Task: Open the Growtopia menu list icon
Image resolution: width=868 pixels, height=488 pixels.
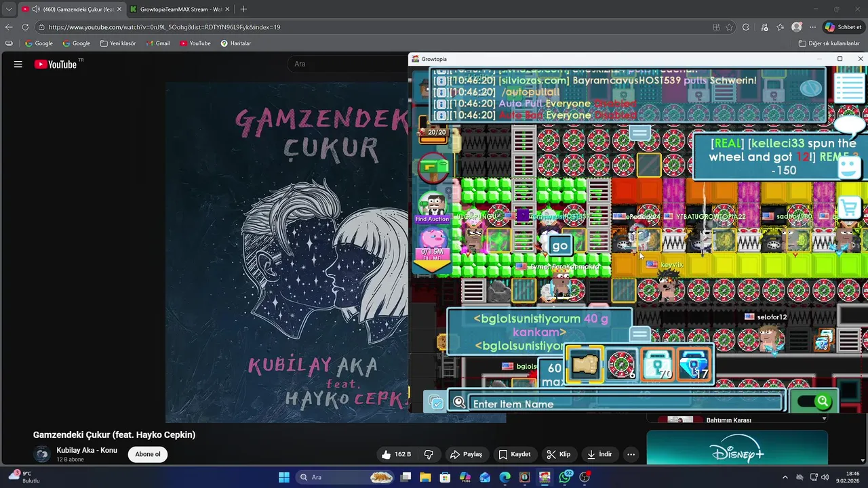Action: 849,87
